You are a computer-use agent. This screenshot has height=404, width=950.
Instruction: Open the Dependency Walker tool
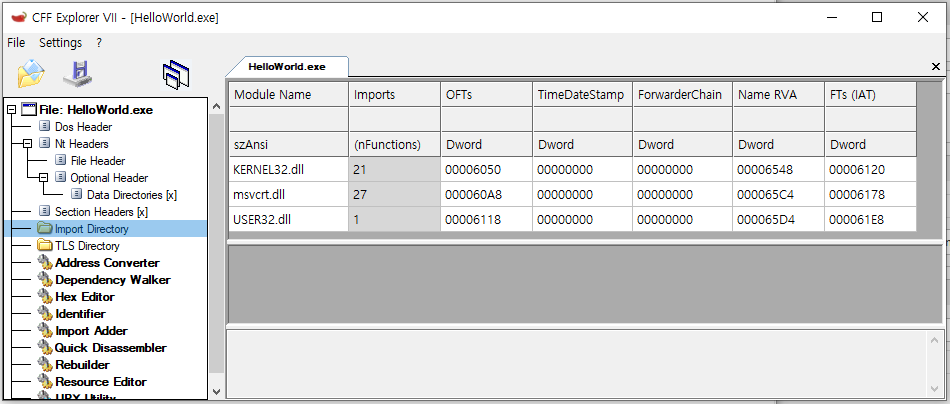pyautogui.click(x=113, y=280)
